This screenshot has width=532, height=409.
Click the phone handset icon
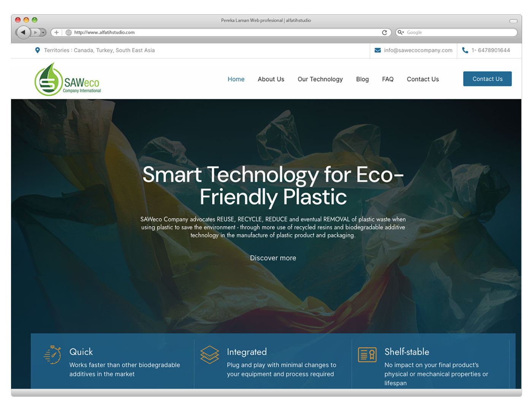pyautogui.click(x=465, y=50)
